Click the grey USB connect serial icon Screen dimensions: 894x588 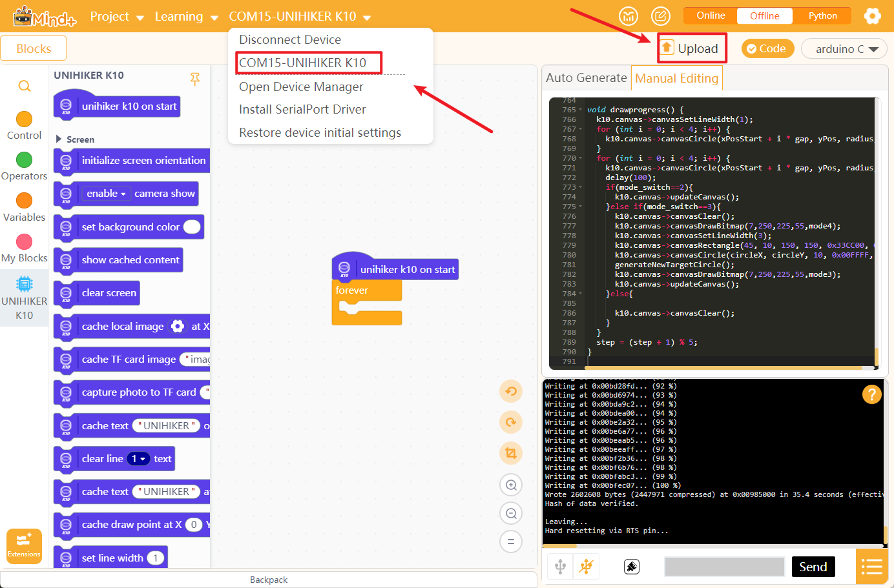560,567
